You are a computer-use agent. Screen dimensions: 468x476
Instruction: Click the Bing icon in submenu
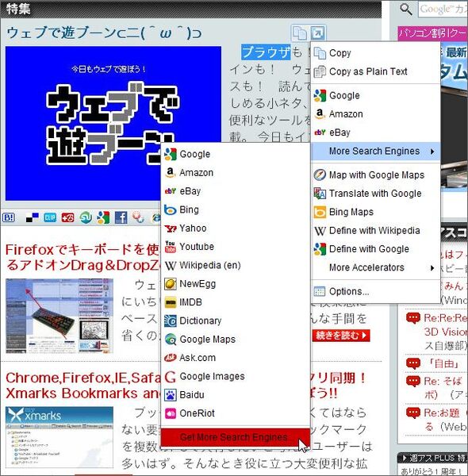pos(171,209)
